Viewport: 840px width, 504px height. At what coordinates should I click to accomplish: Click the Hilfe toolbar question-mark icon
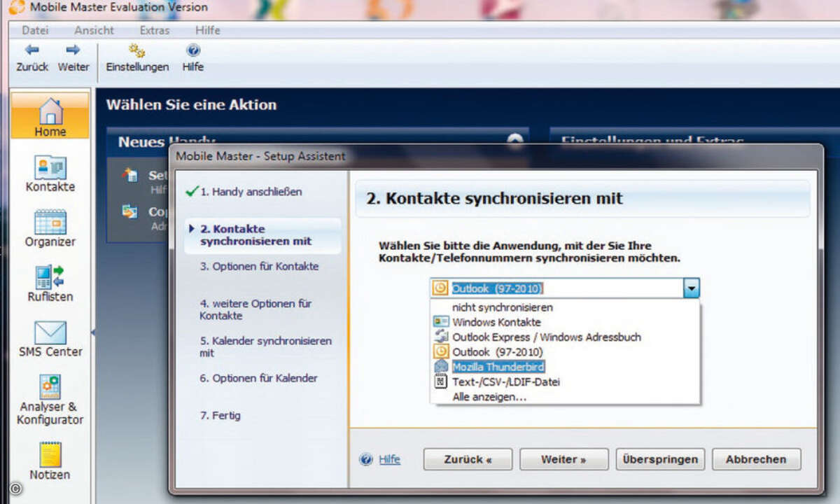(193, 50)
